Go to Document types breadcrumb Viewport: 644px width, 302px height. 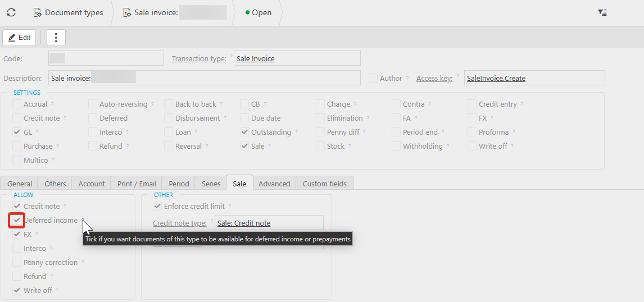point(68,13)
